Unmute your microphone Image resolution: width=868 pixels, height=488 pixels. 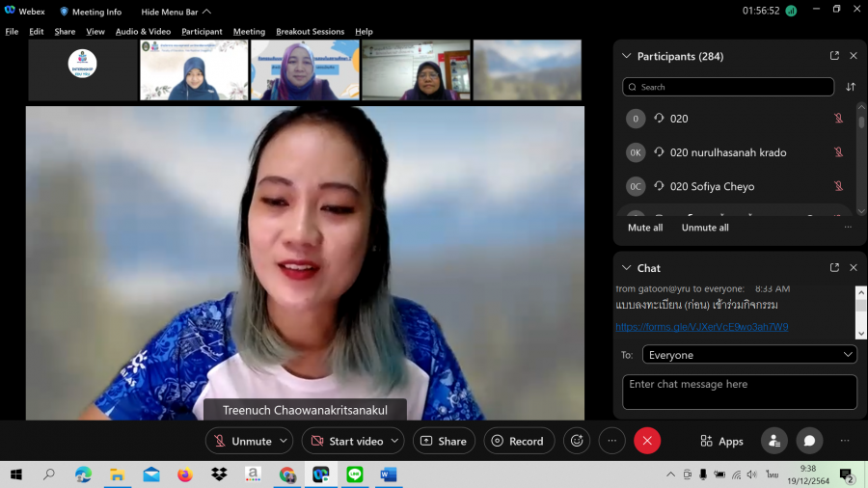coord(241,441)
